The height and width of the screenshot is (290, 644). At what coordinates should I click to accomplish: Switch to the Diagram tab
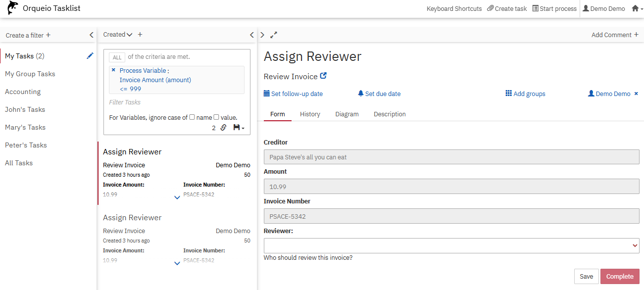347,114
